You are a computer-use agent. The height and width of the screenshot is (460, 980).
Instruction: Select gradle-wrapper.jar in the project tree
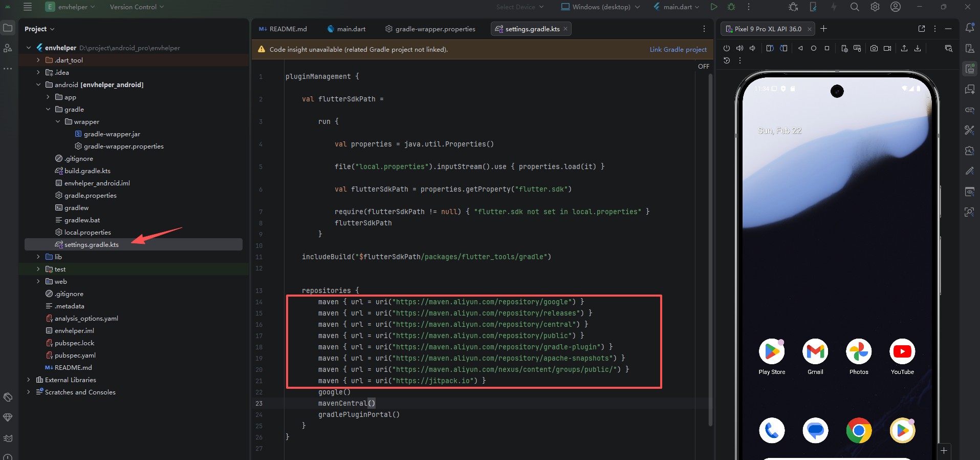pyautogui.click(x=112, y=134)
